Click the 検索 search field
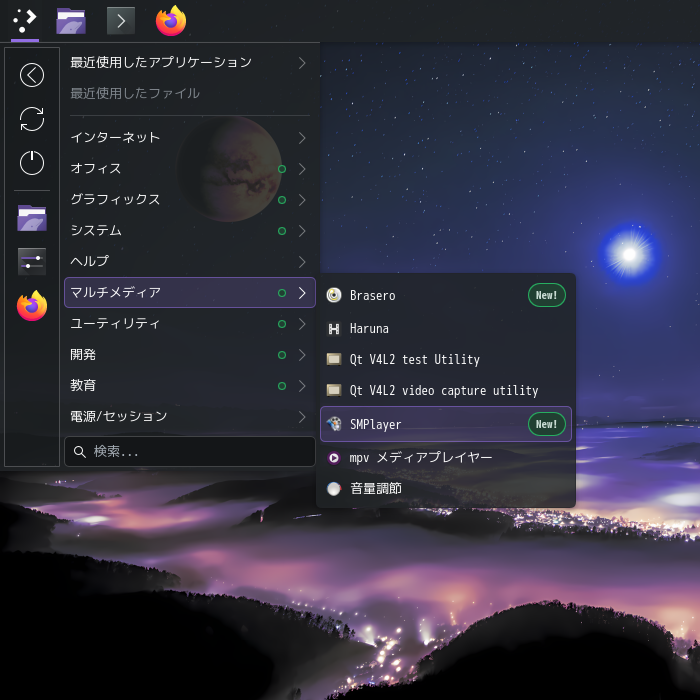This screenshot has width=700, height=700. pyautogui.click(x=190, y=452)
